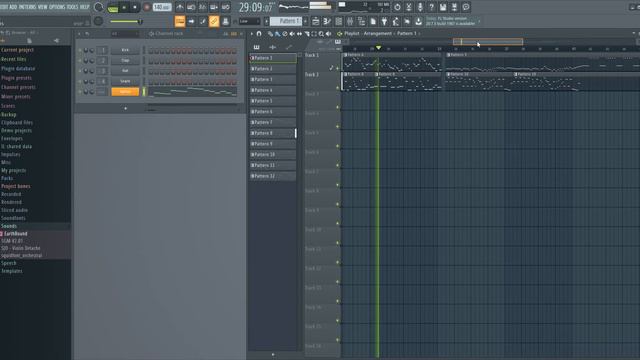Select the Mute tool in playlist toolbar
The height and width of the screenshot is (360, 640).
(x=292, y=34)
